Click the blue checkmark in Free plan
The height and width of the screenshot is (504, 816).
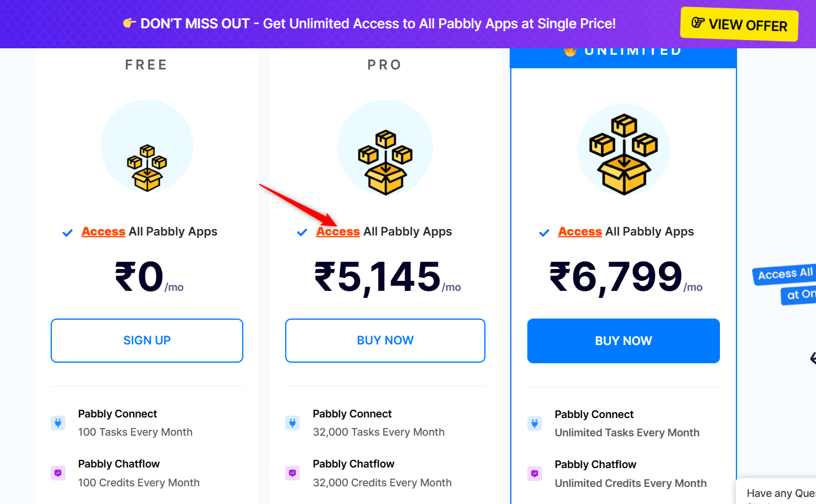pyautogui.click(x=68, y=233)
